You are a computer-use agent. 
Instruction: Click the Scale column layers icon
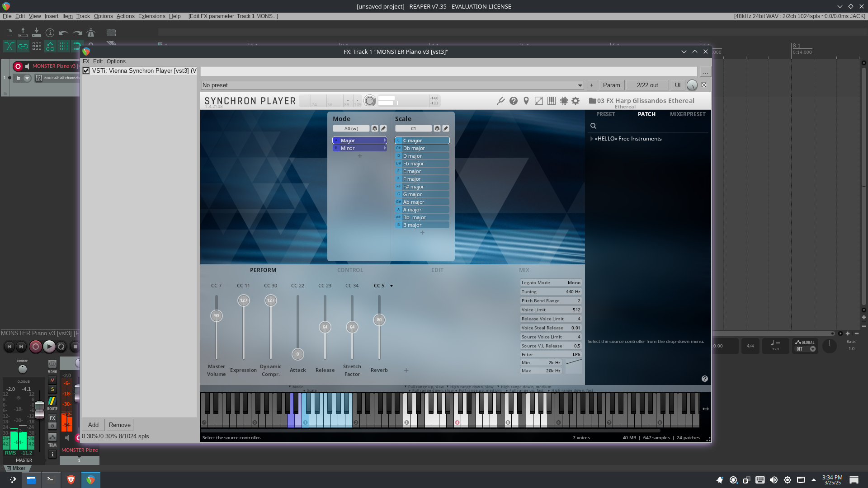point(437,128)
